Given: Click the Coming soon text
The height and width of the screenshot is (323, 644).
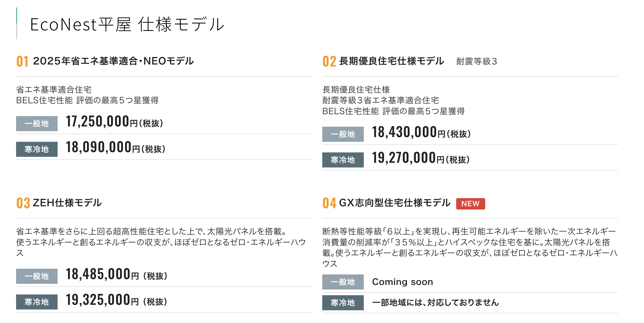Looking at the screenshot, I should [x=402, y=282].
